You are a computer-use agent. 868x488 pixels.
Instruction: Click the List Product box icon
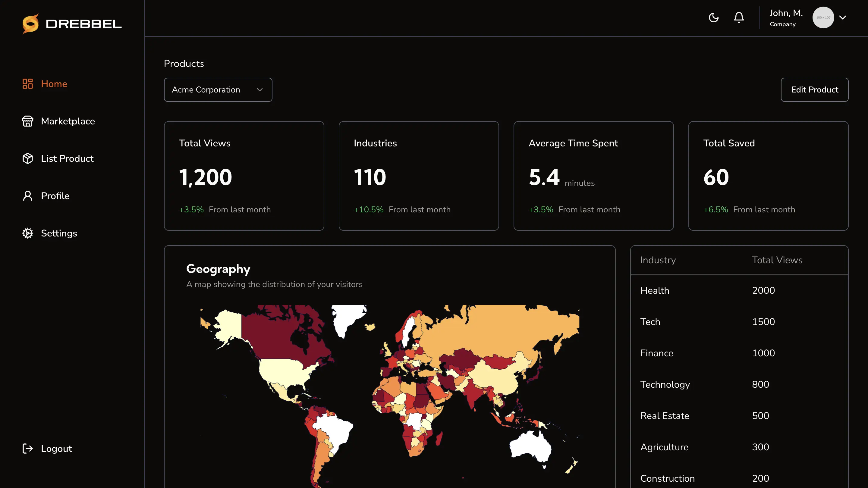click(x=28, y=159)
